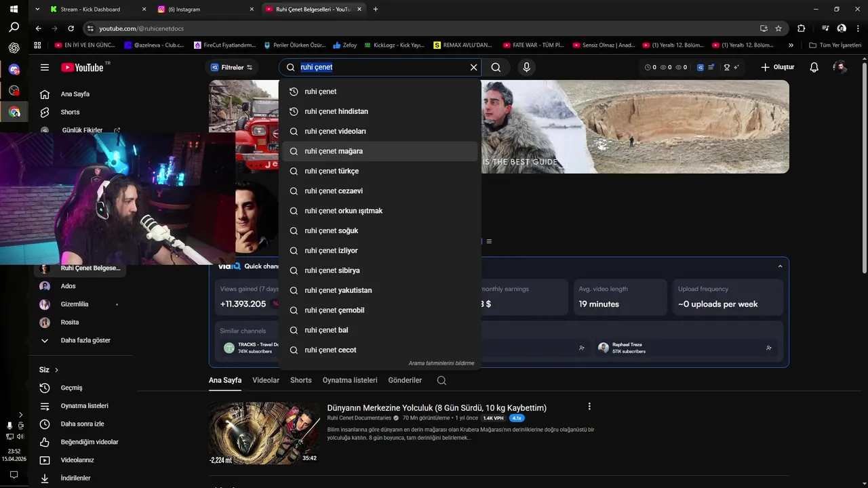
Task: Open video title Dünyanın Merkezine Yolculuk
Action: coord(437,408)
